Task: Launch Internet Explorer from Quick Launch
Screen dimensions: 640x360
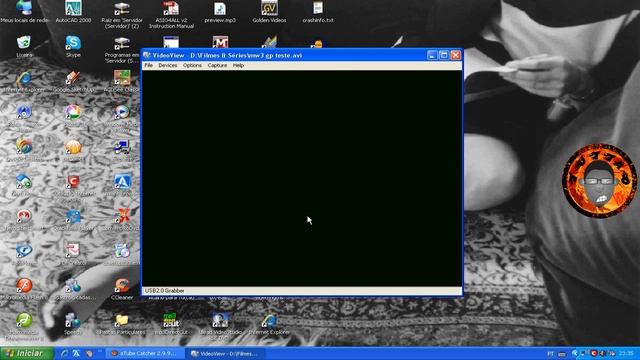Action: 64,353
